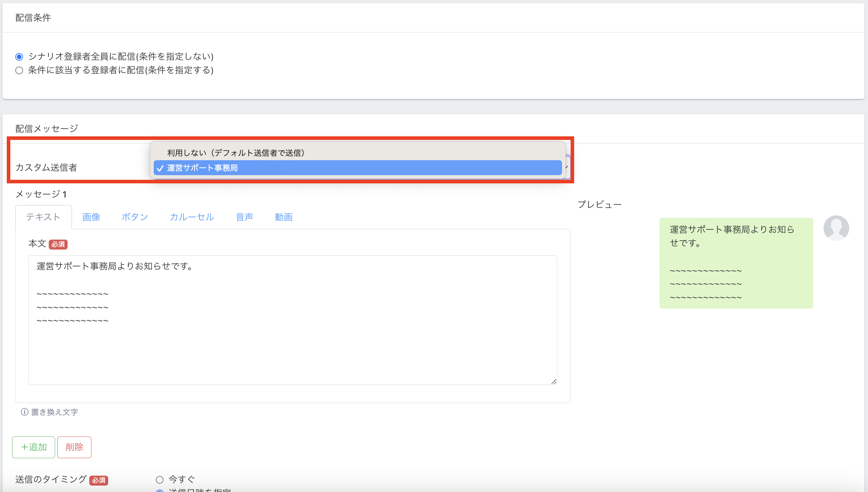Click the red 削除 button
The width and height of the screenshot is (868, 492).
pyautogui.click(x=74, y=447)
